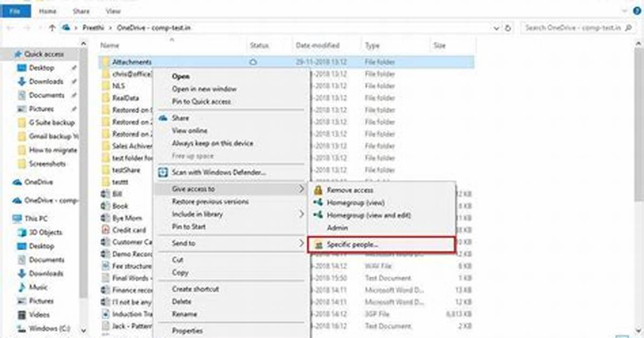The image size is (644, 338).
Task: Open address bar history dropdown
Action: [x=496, y=28]
